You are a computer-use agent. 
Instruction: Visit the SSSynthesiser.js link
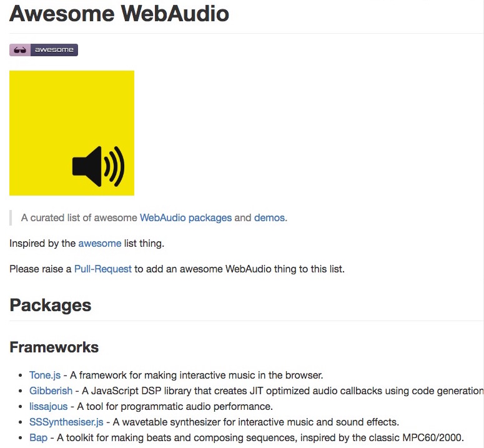(66, 422)
